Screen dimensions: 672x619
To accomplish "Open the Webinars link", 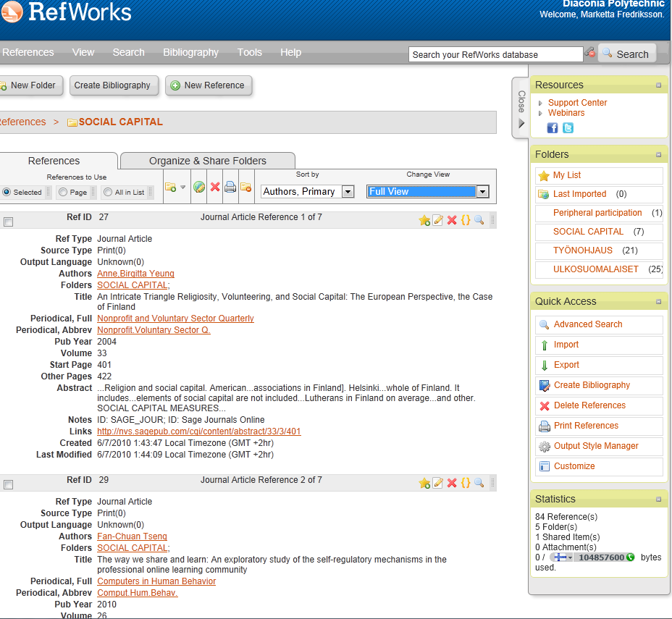I will click(x=566, y=113).
